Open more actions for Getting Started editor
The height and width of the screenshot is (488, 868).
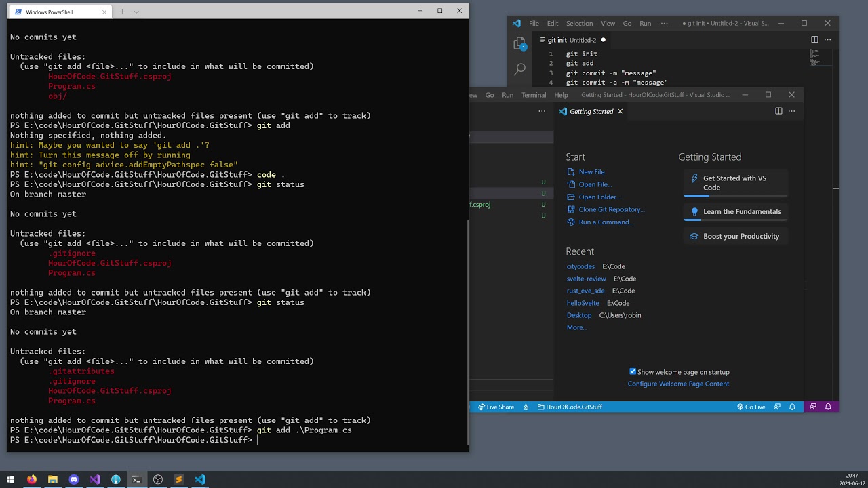pos(791,111)
